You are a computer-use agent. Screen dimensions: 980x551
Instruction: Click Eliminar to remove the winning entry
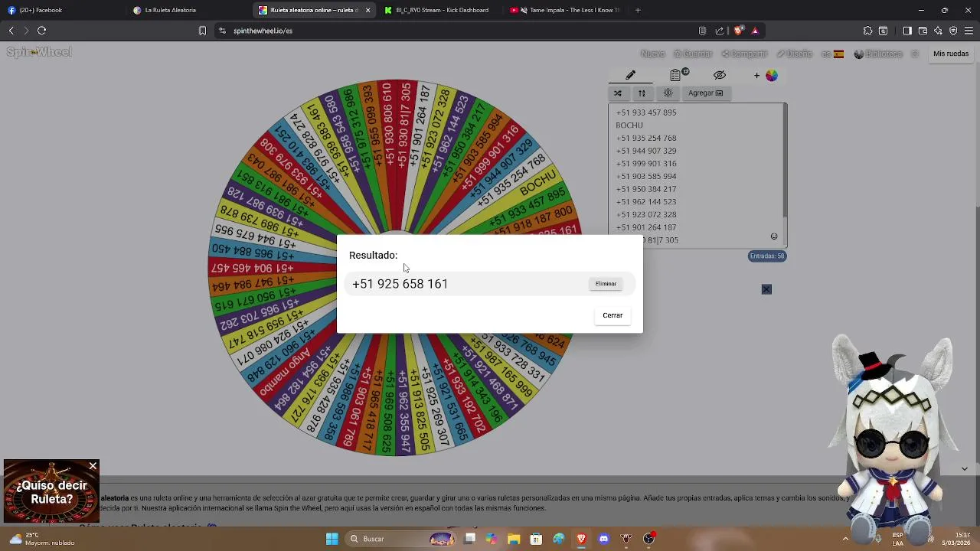[606, 284]
